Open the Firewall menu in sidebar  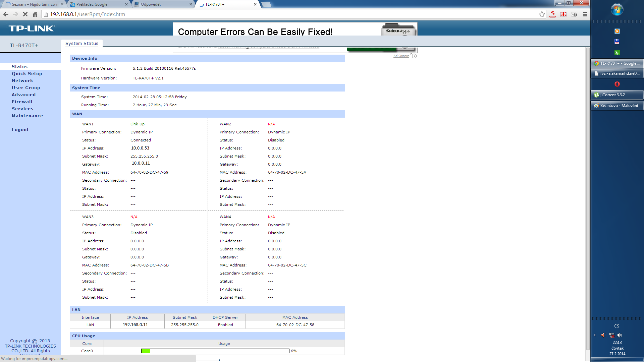tap(22, 102)
